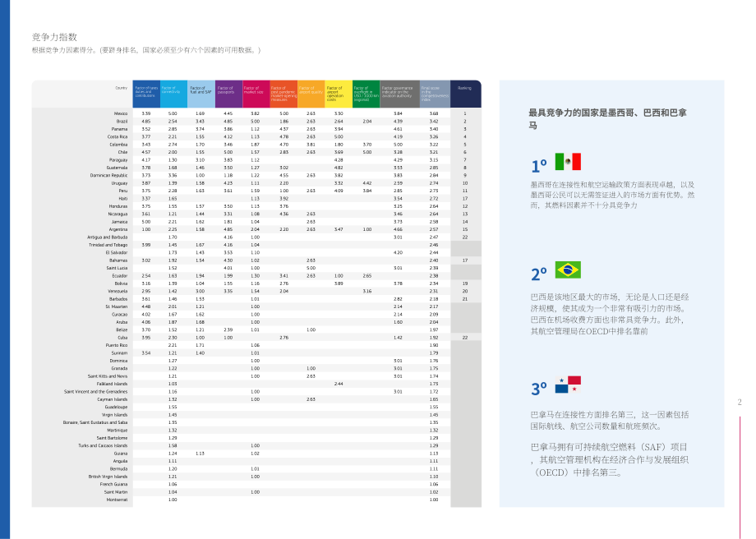
Task: Select the Uruguay row label
Action: coord(120,183)
